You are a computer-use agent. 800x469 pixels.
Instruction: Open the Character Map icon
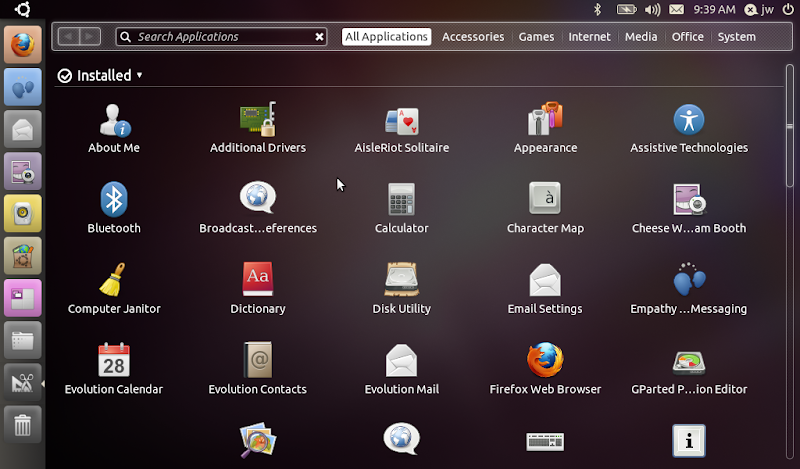click(x=545, y=200)
